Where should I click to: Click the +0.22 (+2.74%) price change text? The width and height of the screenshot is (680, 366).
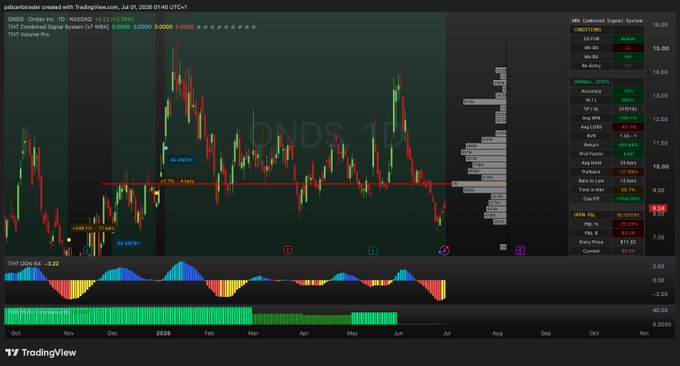(x=114, y=19)
